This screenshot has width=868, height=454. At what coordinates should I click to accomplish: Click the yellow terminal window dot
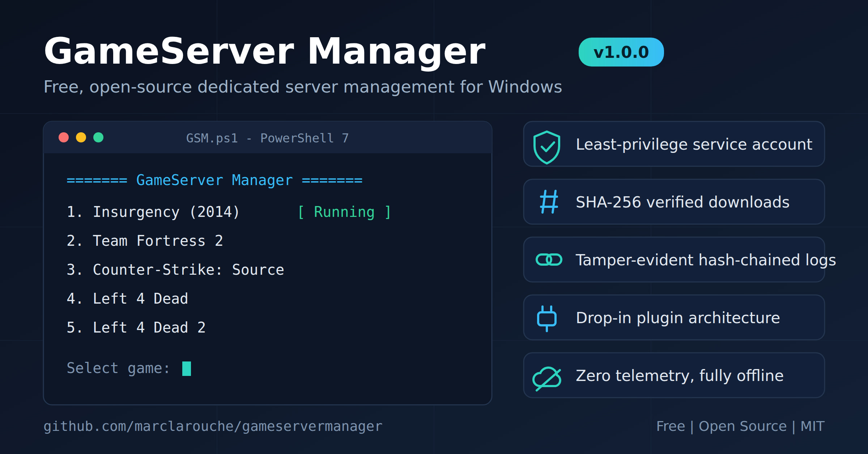(81, 137)
